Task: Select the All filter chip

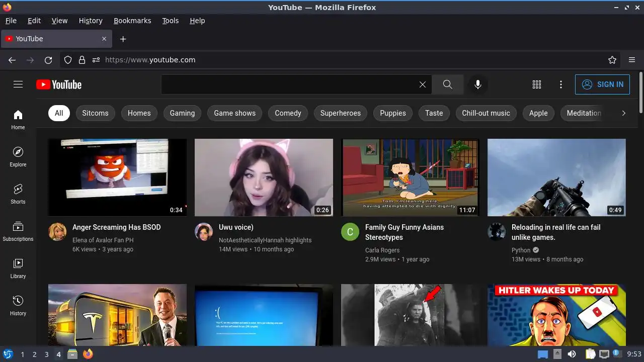Action: point(59,113)
